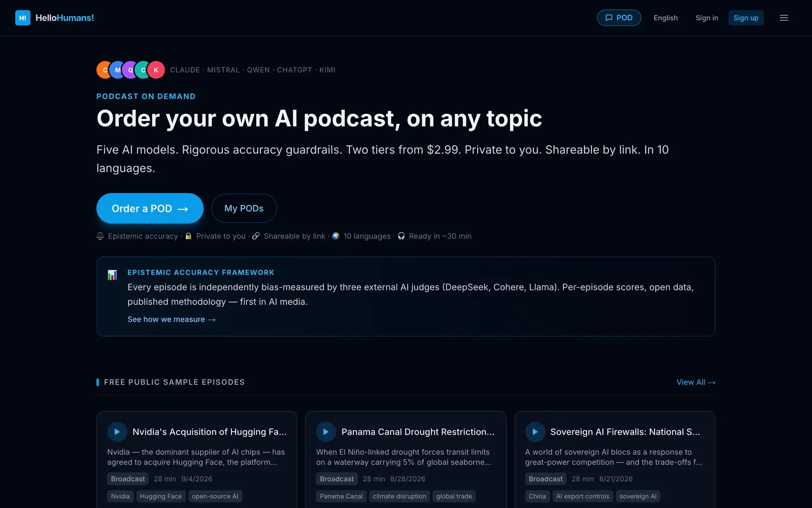Click Sign in
This screenshot has height=508, width=812.
(x=706, y=18)
